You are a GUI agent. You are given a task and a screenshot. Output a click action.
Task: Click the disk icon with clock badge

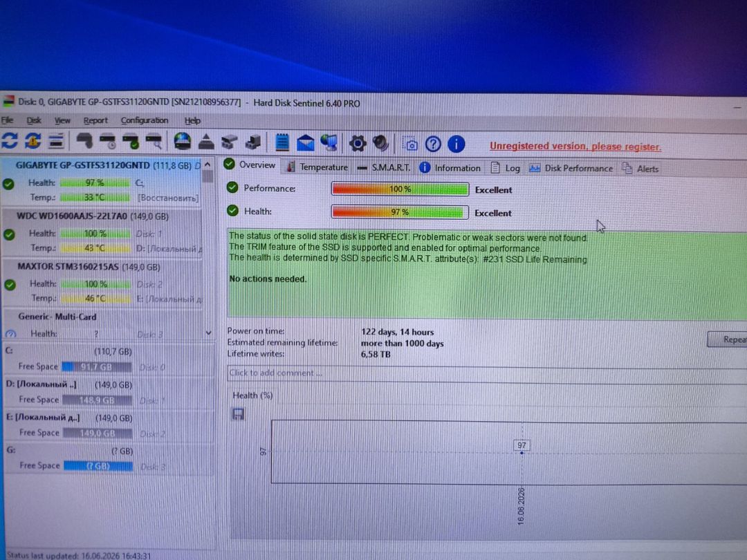[108, 142]
